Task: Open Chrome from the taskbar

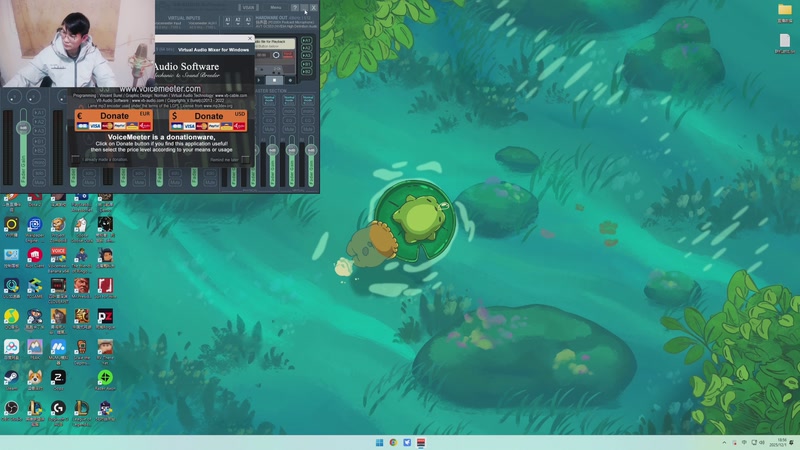Action: click(393, 442)
